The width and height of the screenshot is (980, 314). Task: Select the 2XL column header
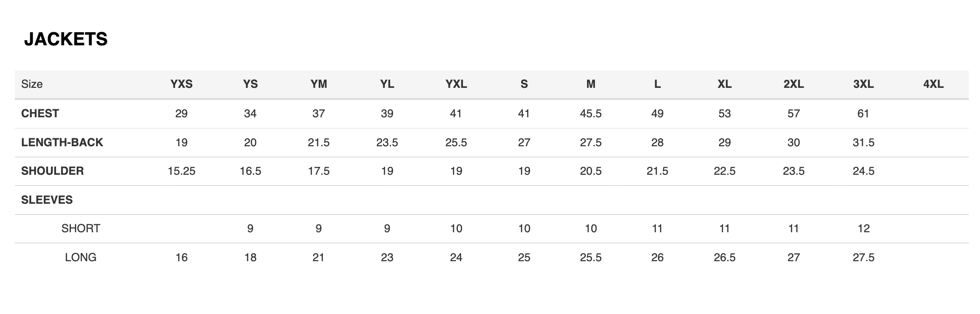(793, 84)
